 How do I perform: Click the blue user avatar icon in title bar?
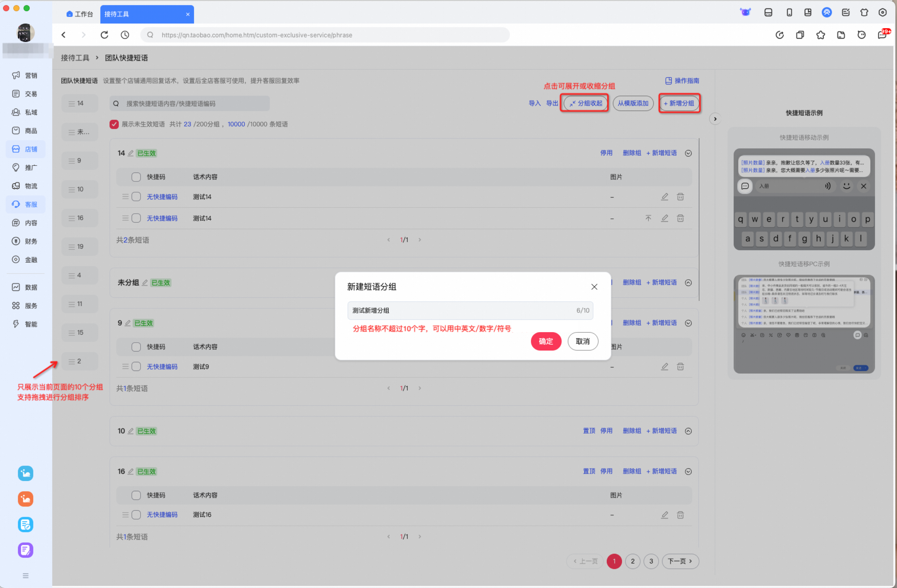pyautogui.click(x=827, y=13)
